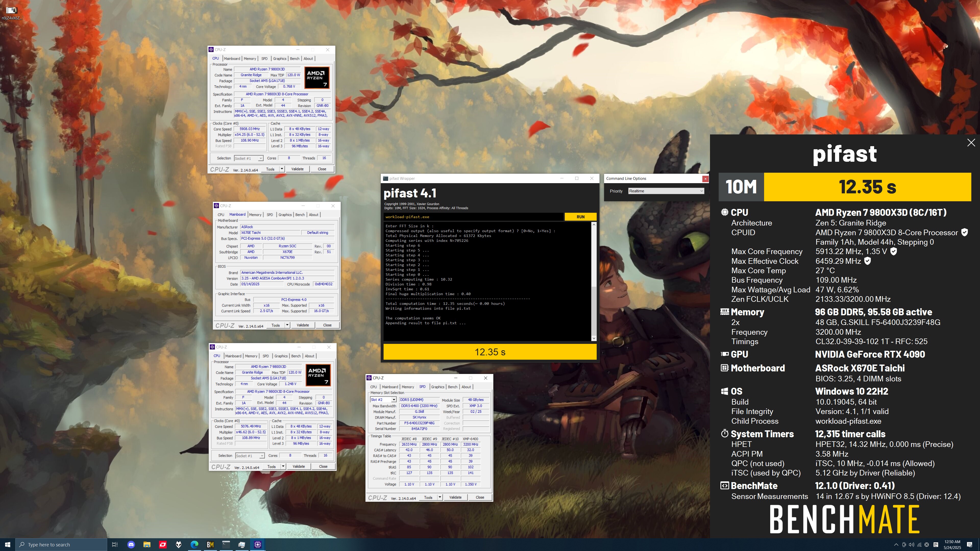The width and height of the screenshot is (980, 551).
Task: Switch the Korean IME input indicator
Action: (936, 545)
